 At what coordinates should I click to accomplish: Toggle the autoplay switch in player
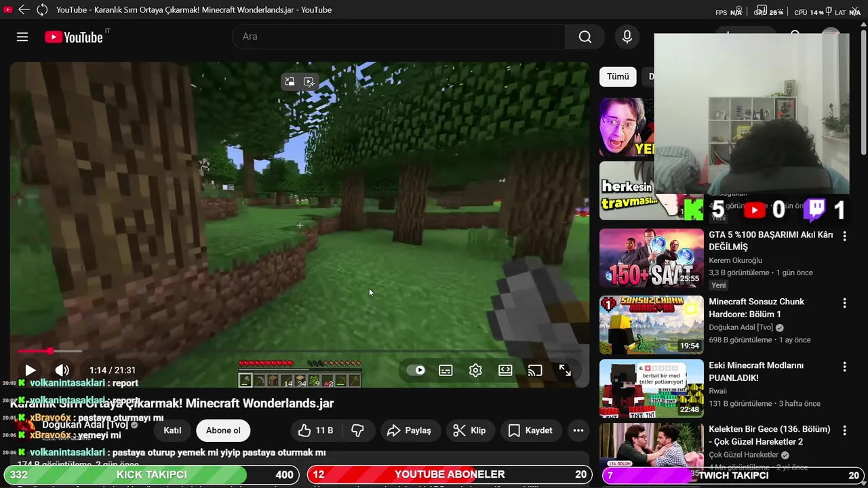tap(416, 370)
